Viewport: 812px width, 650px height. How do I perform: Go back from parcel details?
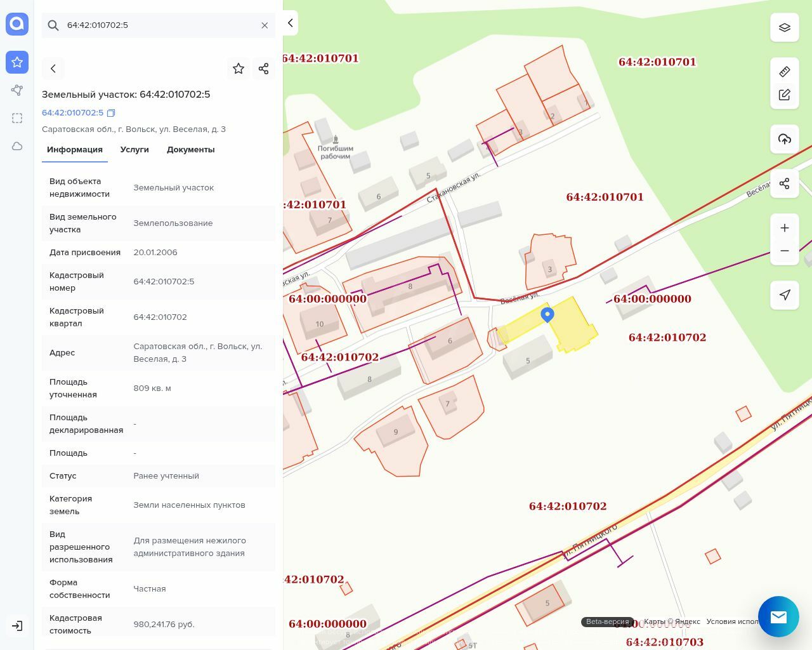click(53, 69)
